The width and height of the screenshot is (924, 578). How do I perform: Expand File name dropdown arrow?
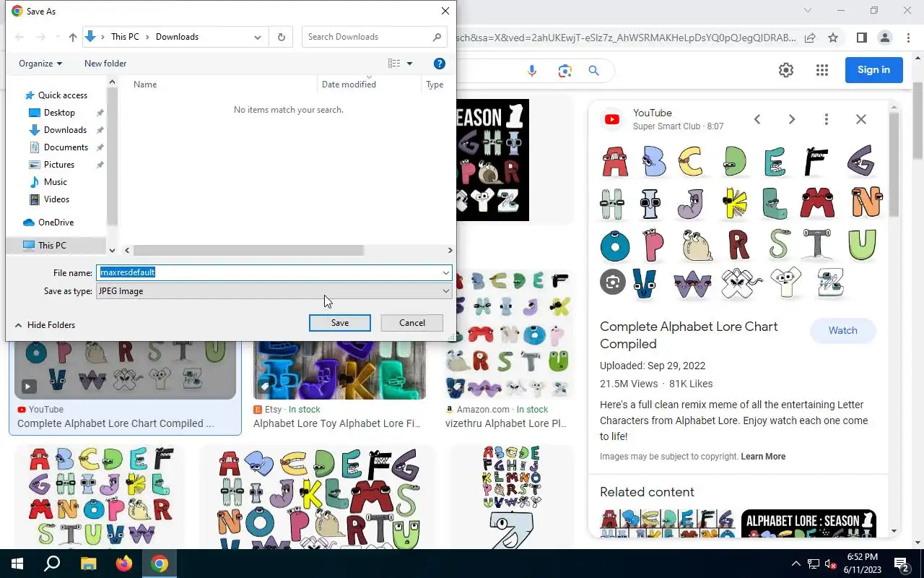[x=446, y=272]
